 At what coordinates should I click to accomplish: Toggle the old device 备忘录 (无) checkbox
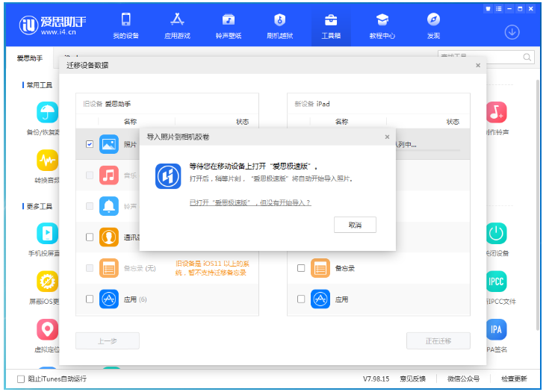[x=90, y=268]
